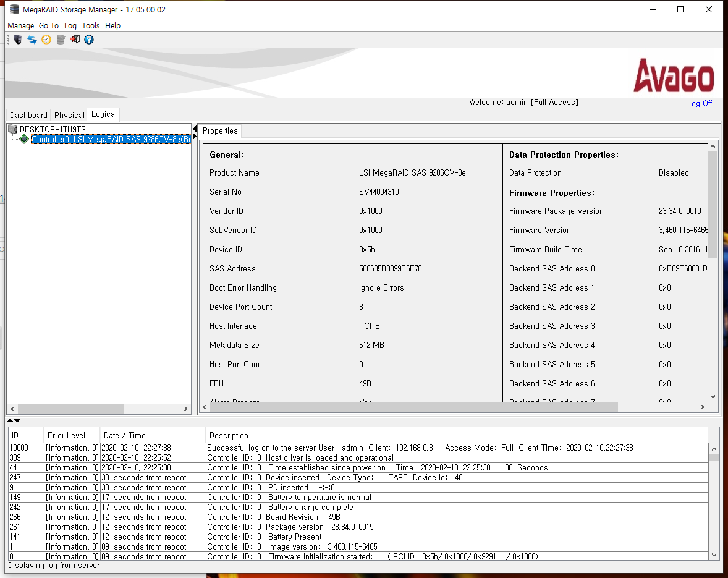Click the Serial No value SV44004310

pyautogui.click(x=379, y=192)
